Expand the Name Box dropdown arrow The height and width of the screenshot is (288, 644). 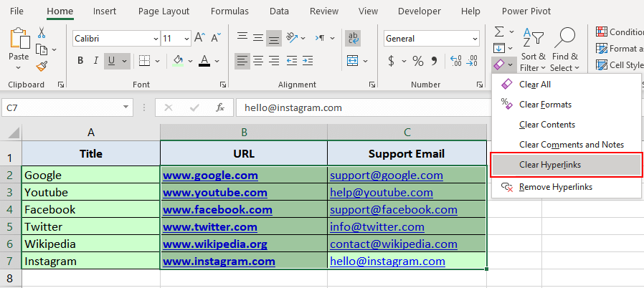(126, 107)
